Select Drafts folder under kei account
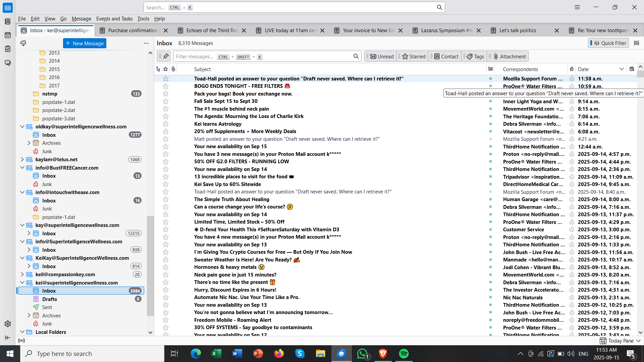The width and height of the screenshot is (644, 362). pyautogui.click(x=81, y=299)
